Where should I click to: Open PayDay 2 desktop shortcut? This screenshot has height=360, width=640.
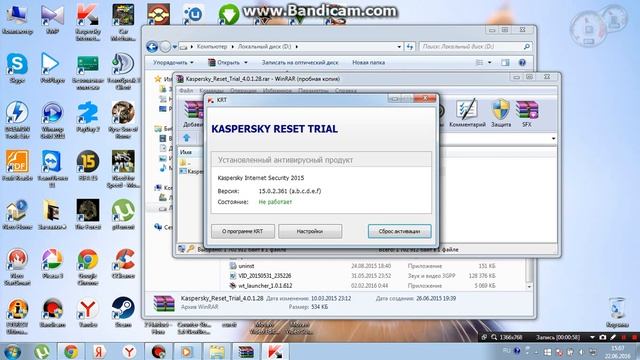(88, 118)
